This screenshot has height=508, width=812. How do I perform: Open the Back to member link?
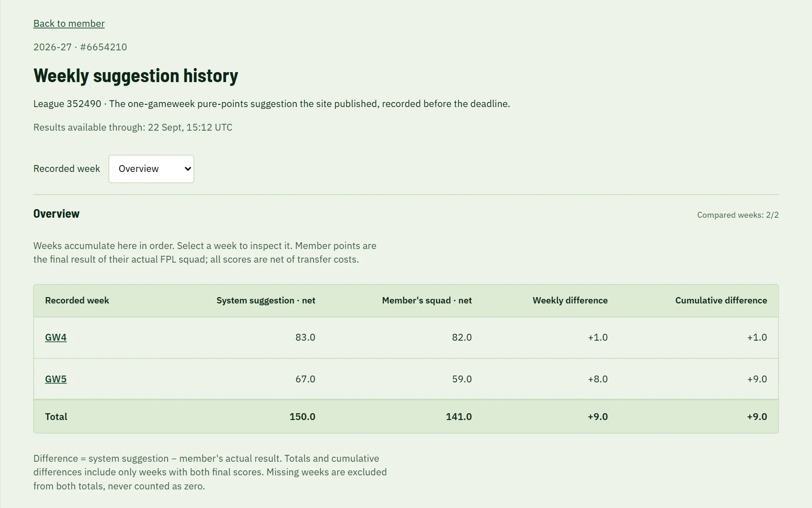click(69, 24)
